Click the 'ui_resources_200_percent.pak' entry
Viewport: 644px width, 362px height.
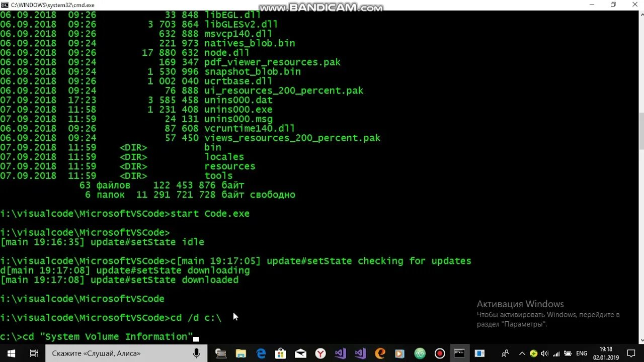click(x=284, y=90)
